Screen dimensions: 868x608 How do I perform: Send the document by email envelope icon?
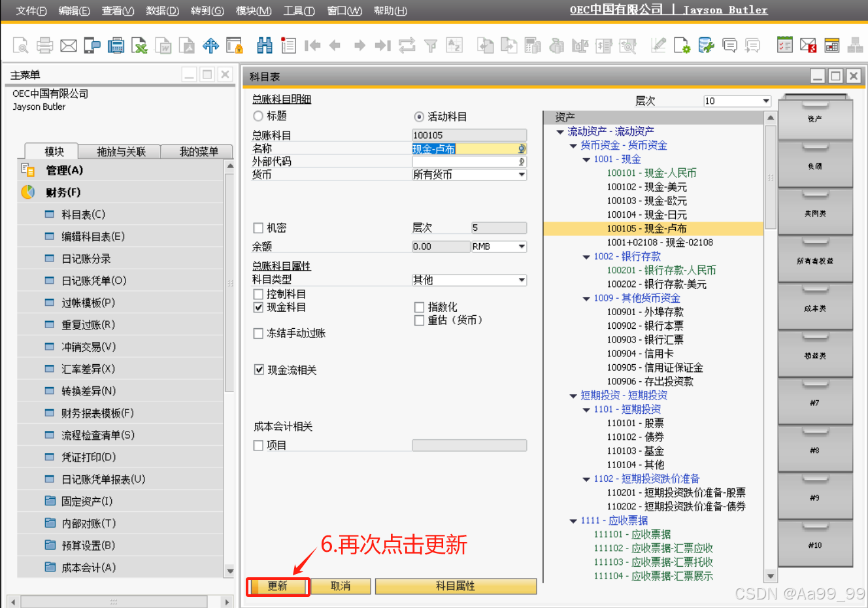tap(69, 45)
